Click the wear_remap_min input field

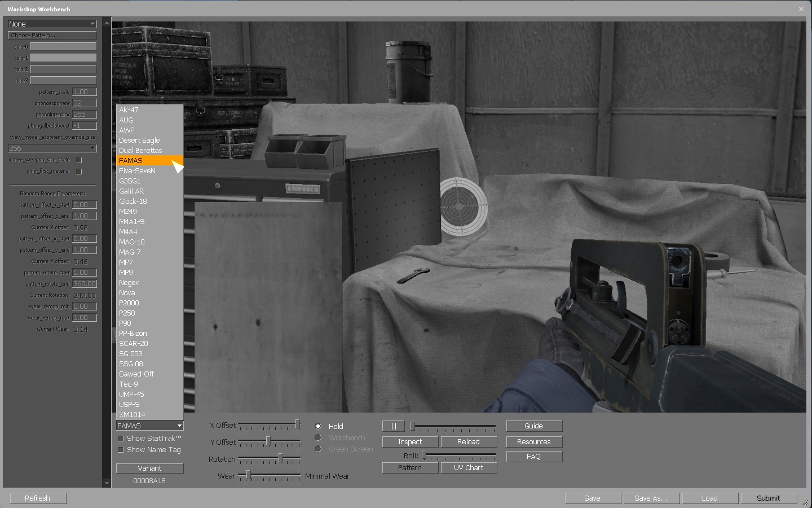click(85, 306)
